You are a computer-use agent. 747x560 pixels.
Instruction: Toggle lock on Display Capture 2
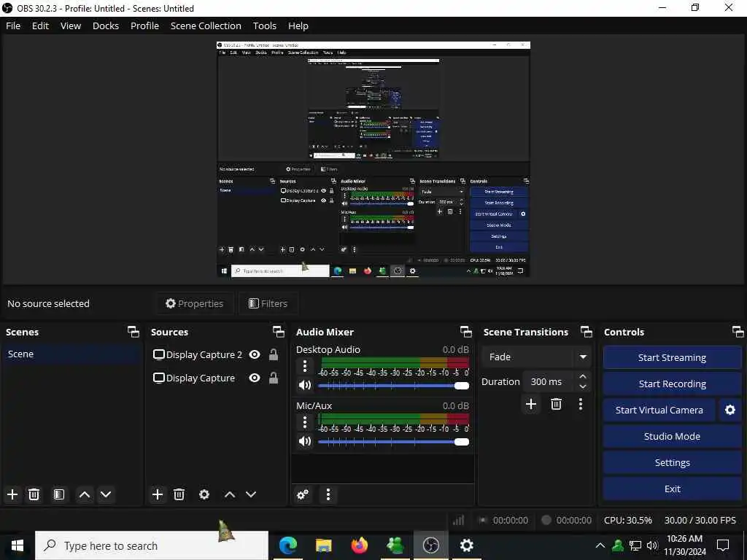274,355
